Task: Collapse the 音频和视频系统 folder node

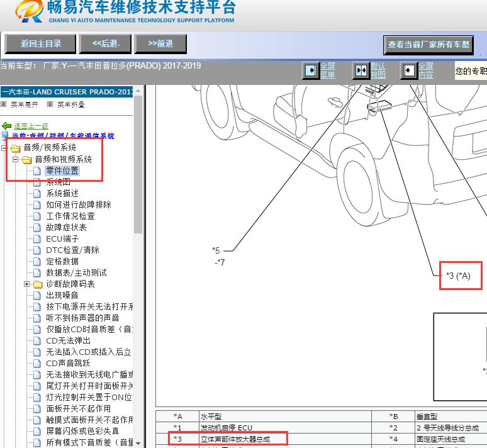Action: 15,159
